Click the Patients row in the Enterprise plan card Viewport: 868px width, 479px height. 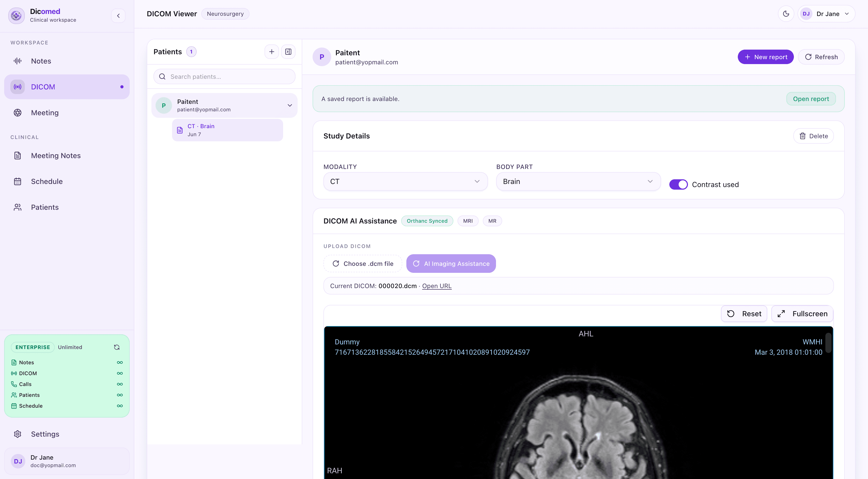[x=67, y=395]
